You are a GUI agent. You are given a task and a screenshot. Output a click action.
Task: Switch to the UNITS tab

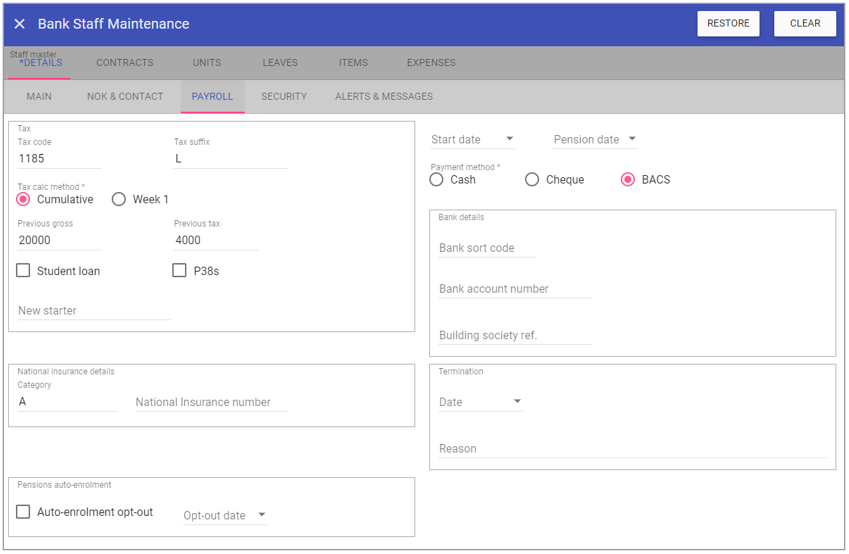point(207,63)
